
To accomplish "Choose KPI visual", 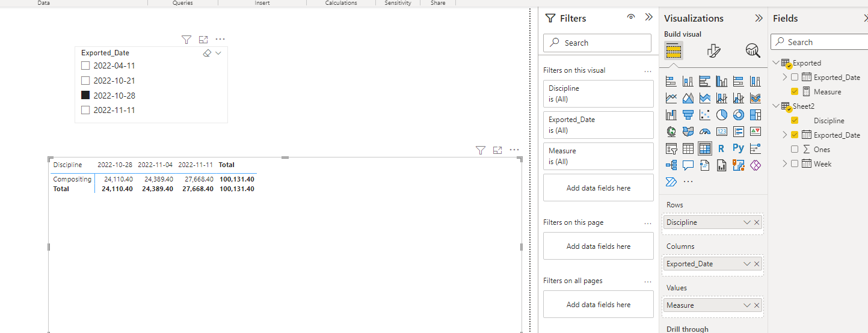I will [x=756, y=132].
